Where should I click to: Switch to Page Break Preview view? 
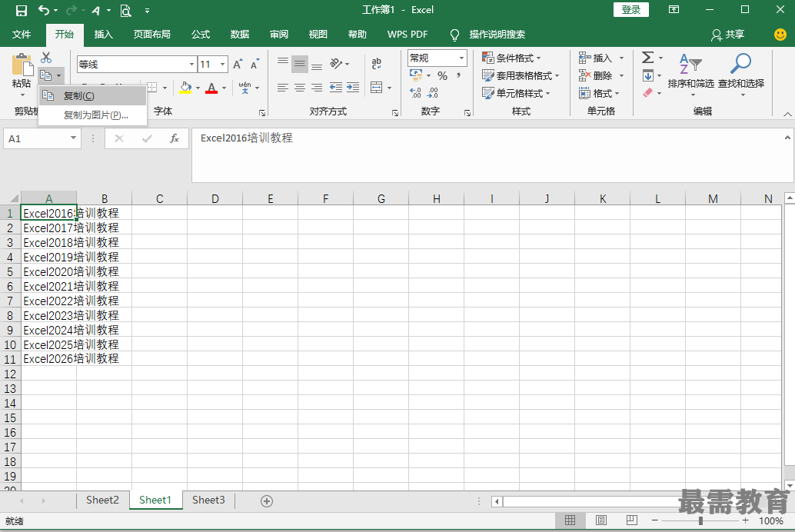(x=632, y=520)
